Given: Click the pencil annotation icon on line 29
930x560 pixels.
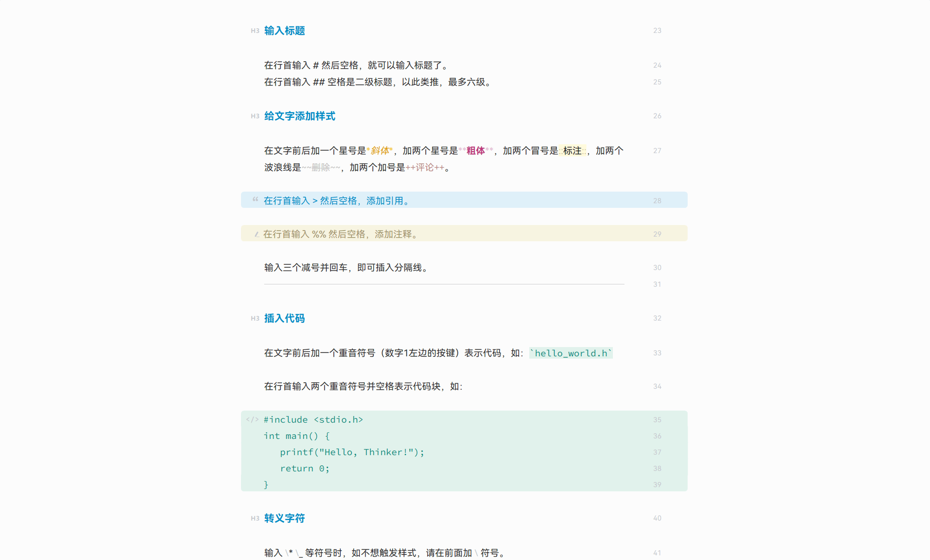Looking at the screenshot, I should [256, 234].
